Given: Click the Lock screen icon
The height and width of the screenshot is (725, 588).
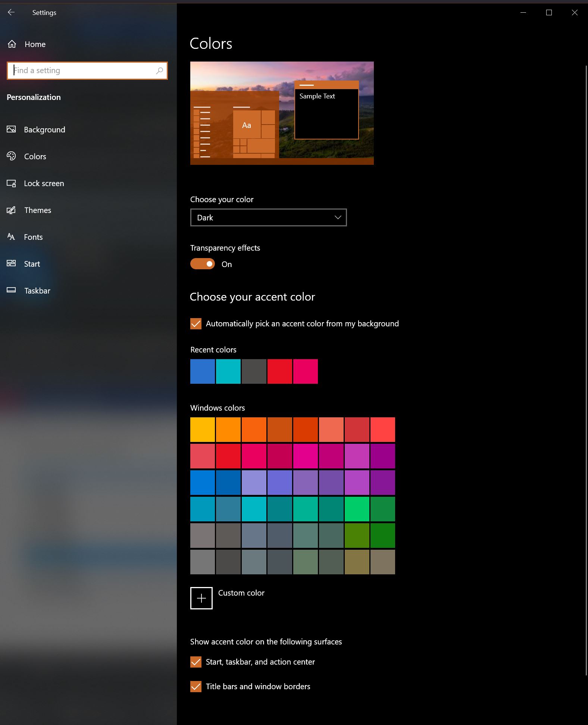Looking at the screenshot, I should [x=11, y=183].
